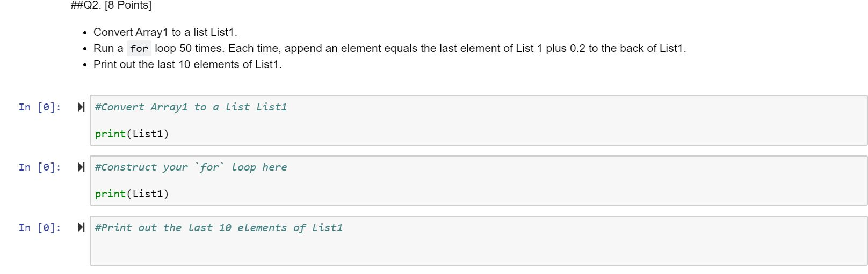868x274 pixels.
Task: Run the for loop code cell
Action: click(x=81, y=167)
